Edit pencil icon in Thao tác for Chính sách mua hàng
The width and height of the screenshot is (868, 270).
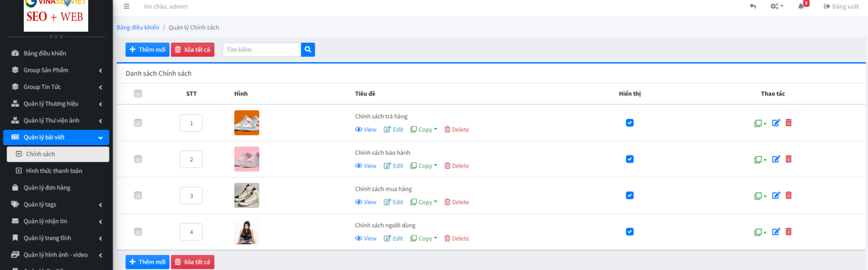[x=776, y=196]
